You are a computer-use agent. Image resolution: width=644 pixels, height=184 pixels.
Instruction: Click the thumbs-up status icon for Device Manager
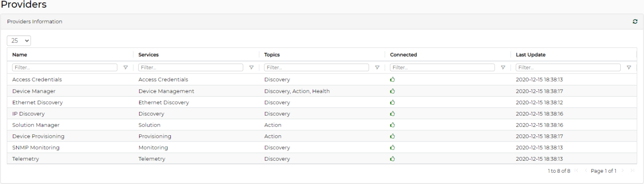(x=393, y=91)
